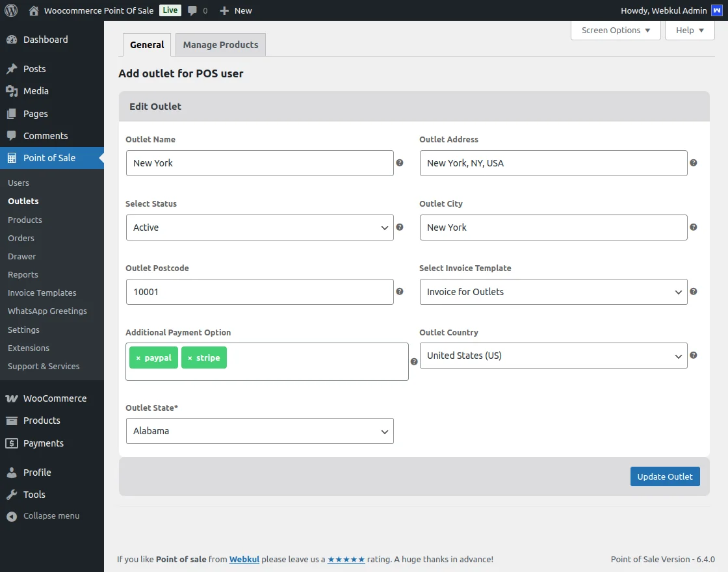Viewport: 728px width, 572px height.
Task: Remove the paypal payment tag
Action: click(x=138, y=358)
